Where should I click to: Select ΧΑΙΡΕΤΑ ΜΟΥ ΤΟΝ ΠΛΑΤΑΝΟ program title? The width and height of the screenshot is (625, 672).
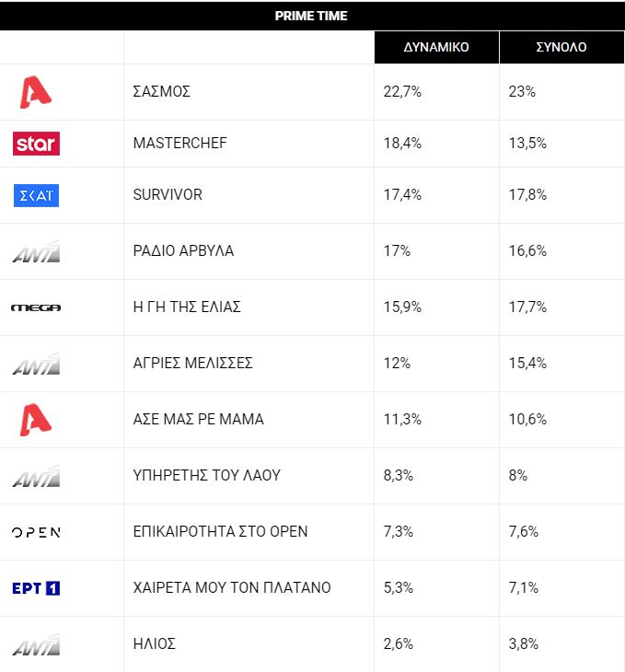[232, 588]
